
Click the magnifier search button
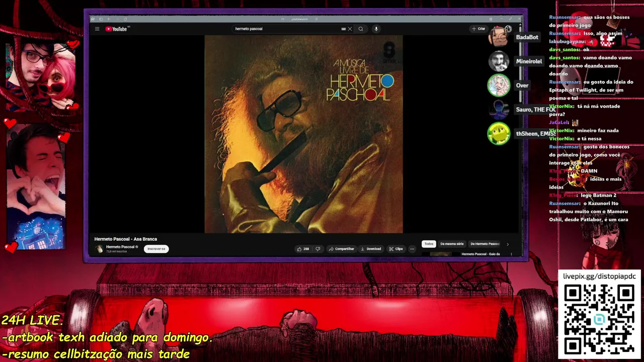[361, 29]
